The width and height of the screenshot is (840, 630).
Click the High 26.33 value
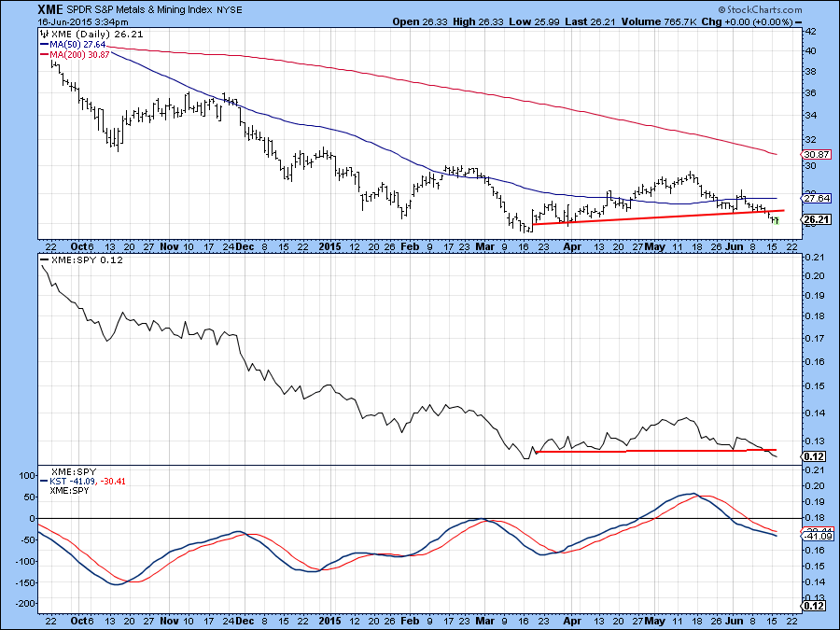pyautogui.click(x=478, y=22)
